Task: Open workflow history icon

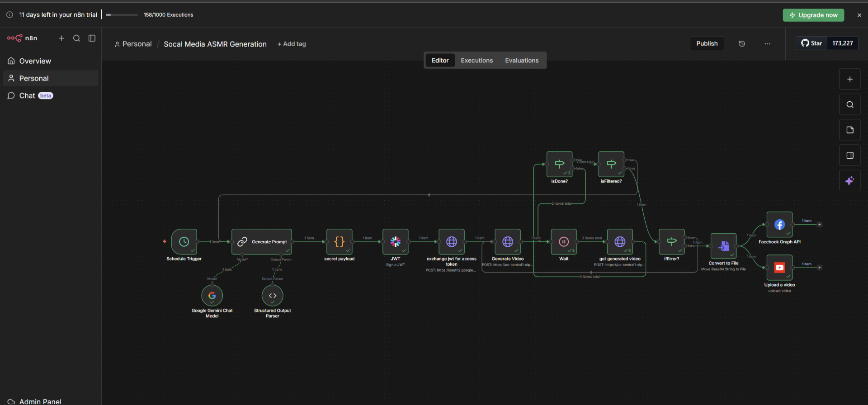Action: tap(742, 44)
